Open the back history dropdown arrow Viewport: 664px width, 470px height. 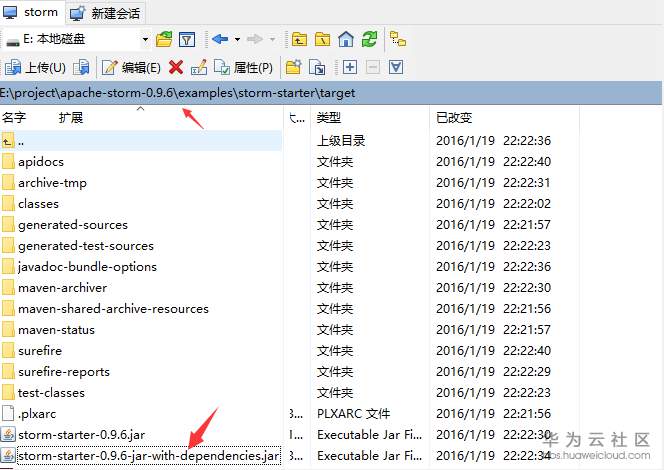click(238, 39)
